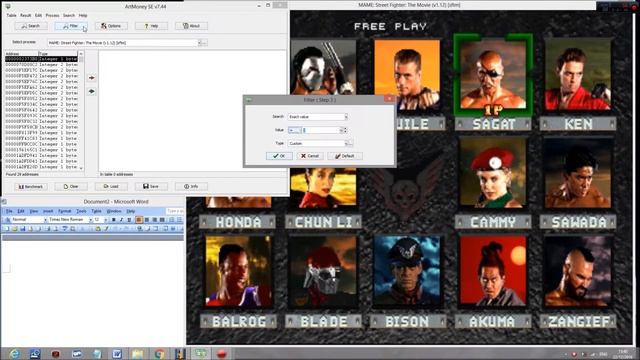The width and height of the screenshot is (640, 360).
Task: Click the red arrow to move selected address
Action: pos(92,78)
